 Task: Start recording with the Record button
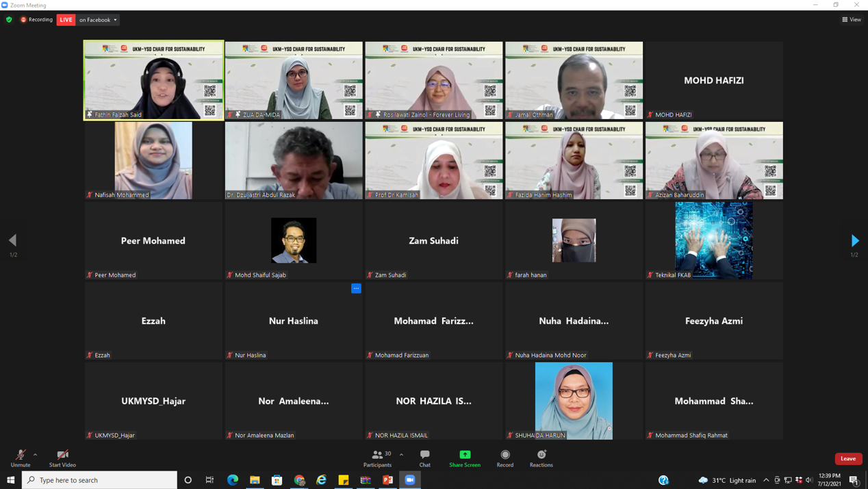click(505, 457)
